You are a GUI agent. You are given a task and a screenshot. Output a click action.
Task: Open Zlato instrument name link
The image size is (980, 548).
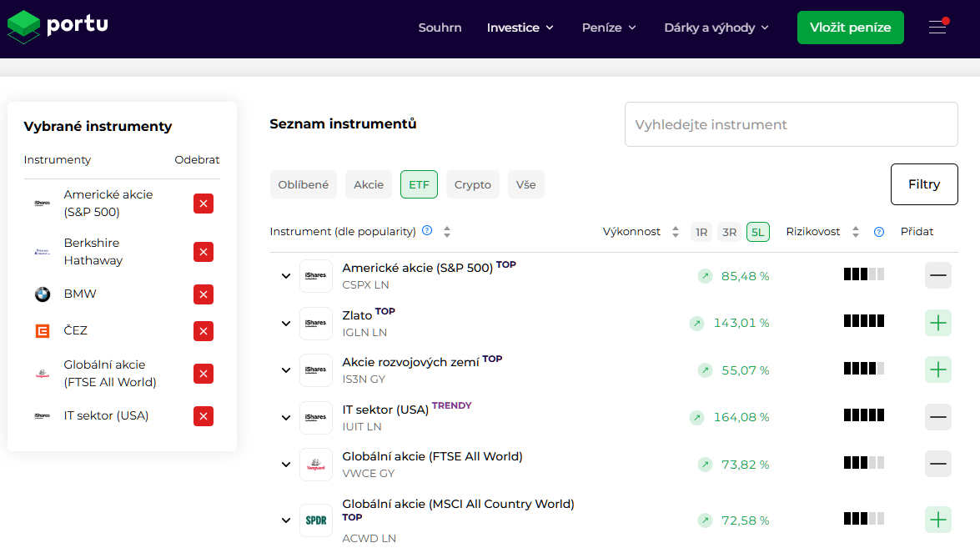pos(357,315)
